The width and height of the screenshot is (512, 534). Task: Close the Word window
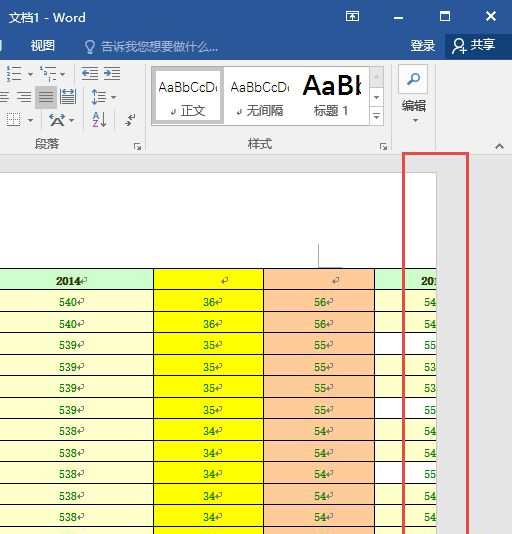click(x=491, y=16)
